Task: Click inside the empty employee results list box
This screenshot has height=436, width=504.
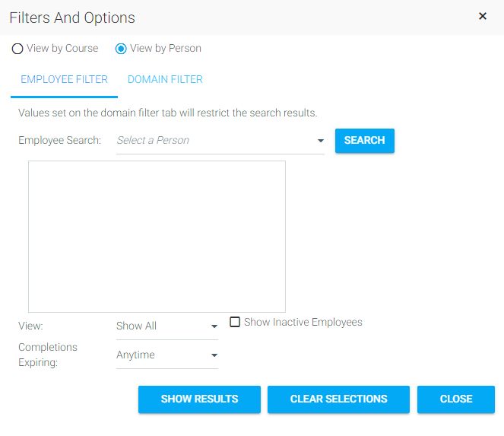Action: 157,237
